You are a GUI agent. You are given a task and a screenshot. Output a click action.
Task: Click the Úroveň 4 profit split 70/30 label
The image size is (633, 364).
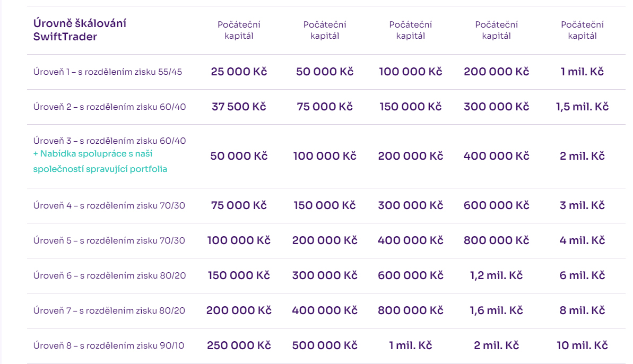109,205
